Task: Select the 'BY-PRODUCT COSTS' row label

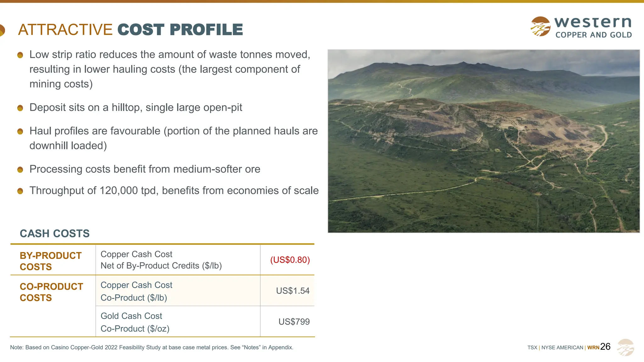Action: (51, 261)
